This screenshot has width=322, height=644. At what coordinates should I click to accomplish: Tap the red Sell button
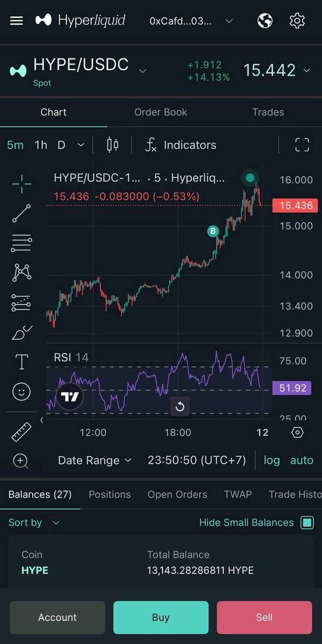point(265,618)
